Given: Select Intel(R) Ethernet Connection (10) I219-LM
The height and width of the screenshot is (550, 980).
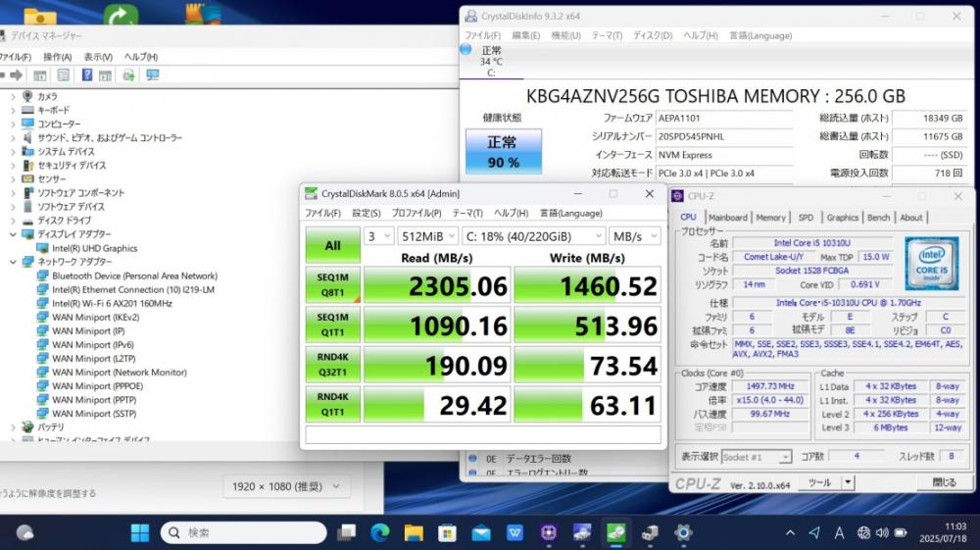Looking at the screenshot, I should (x=133, y=289).
